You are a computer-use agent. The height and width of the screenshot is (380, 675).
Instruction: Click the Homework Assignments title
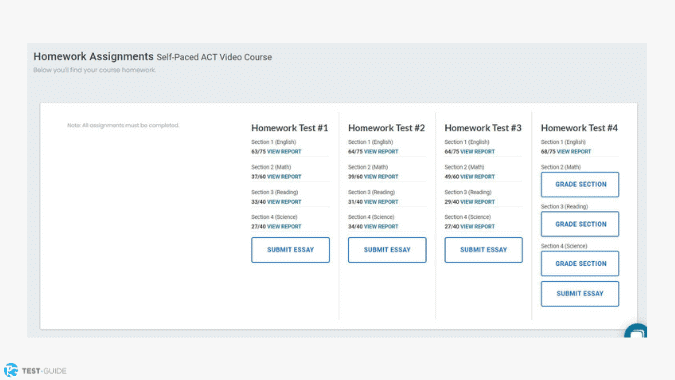[93, 56]
